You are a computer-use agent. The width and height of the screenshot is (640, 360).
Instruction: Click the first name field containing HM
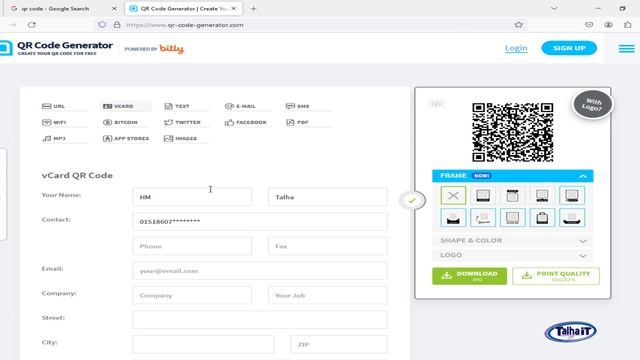pos(192,197)
